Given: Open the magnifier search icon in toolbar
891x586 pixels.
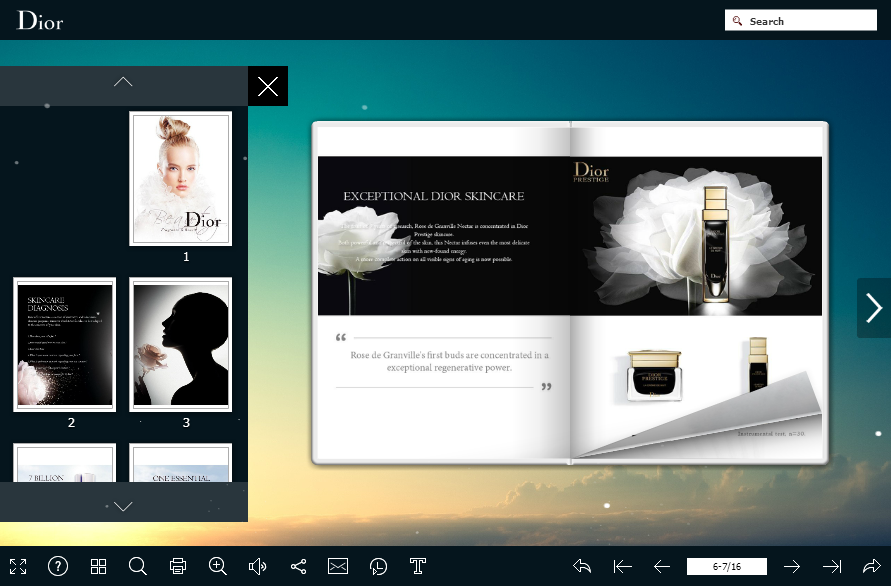Looking at the screenshot, I should pos(138,566).
